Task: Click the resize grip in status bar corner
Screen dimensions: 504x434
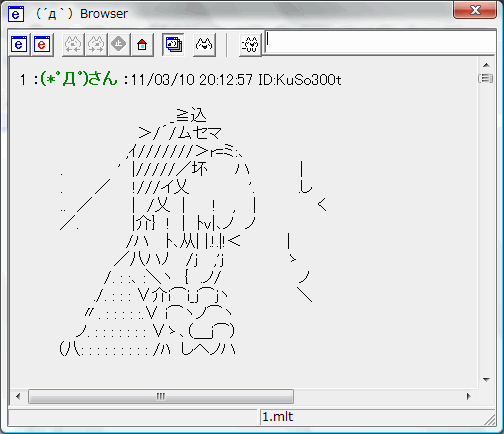Action: [490, 420]
